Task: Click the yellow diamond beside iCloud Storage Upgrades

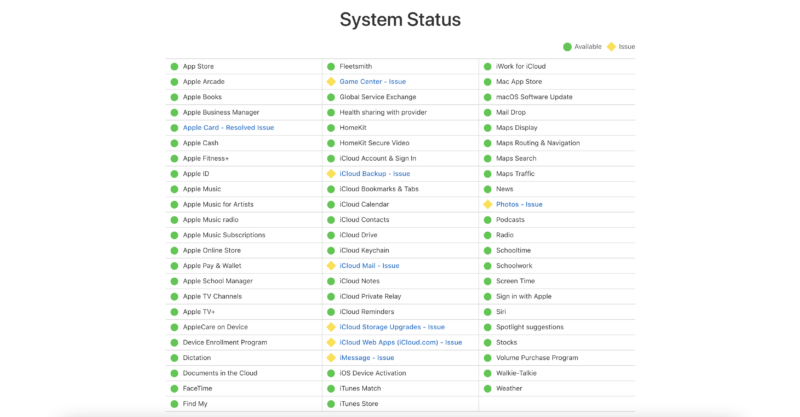Action: point(331,327)
